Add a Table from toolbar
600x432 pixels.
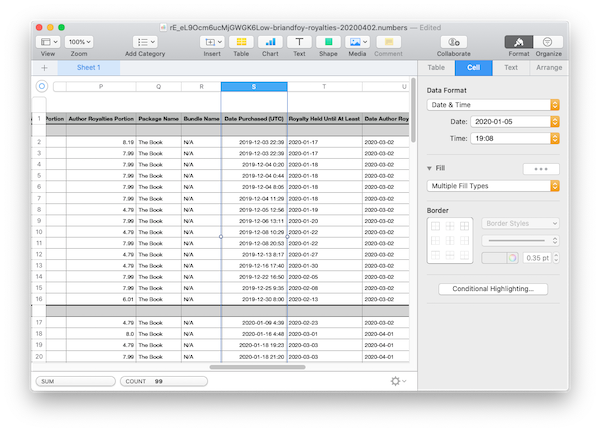pyautogui.click(x=241, y=42)
